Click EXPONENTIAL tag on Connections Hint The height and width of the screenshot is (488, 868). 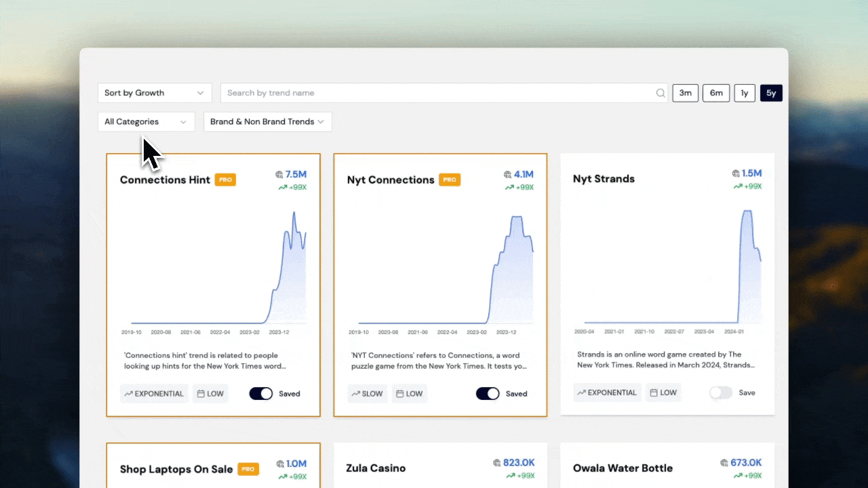[x=154, y=394]
